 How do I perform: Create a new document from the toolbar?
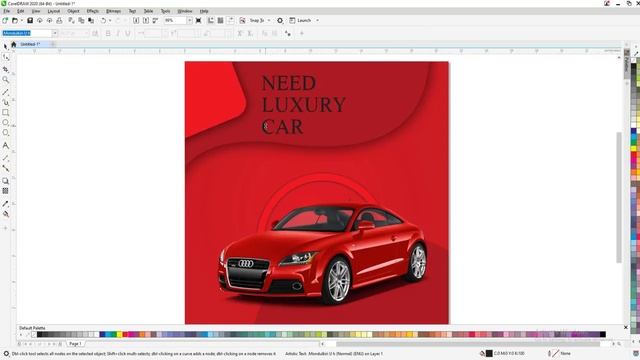click(x=5, y=20)
